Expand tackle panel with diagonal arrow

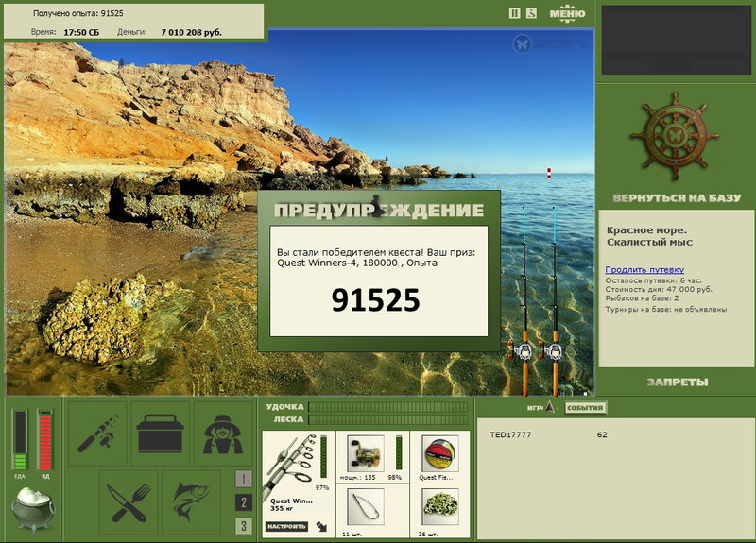point(322,526)
